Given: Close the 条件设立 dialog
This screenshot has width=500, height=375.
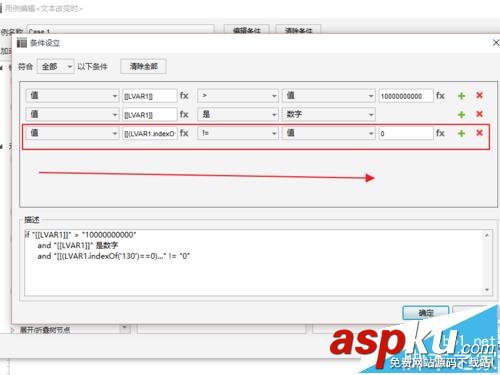Looking at the screenshot, I should point(496,43).
